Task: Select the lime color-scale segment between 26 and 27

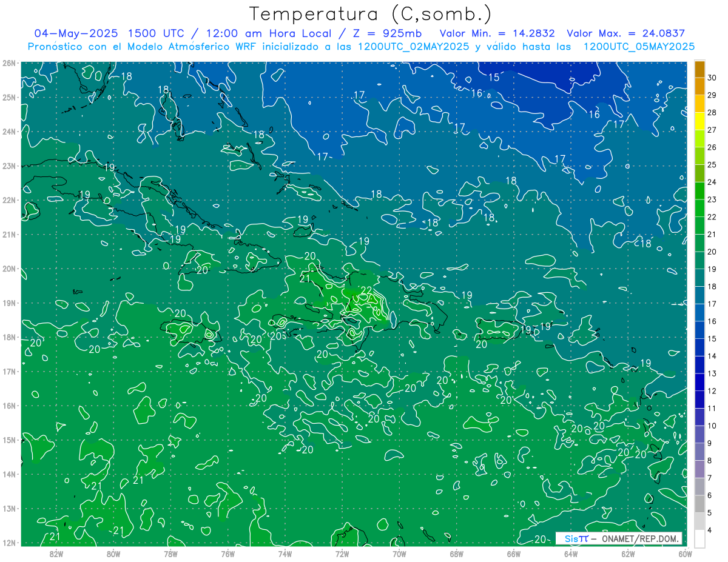Action: [699, 138]
